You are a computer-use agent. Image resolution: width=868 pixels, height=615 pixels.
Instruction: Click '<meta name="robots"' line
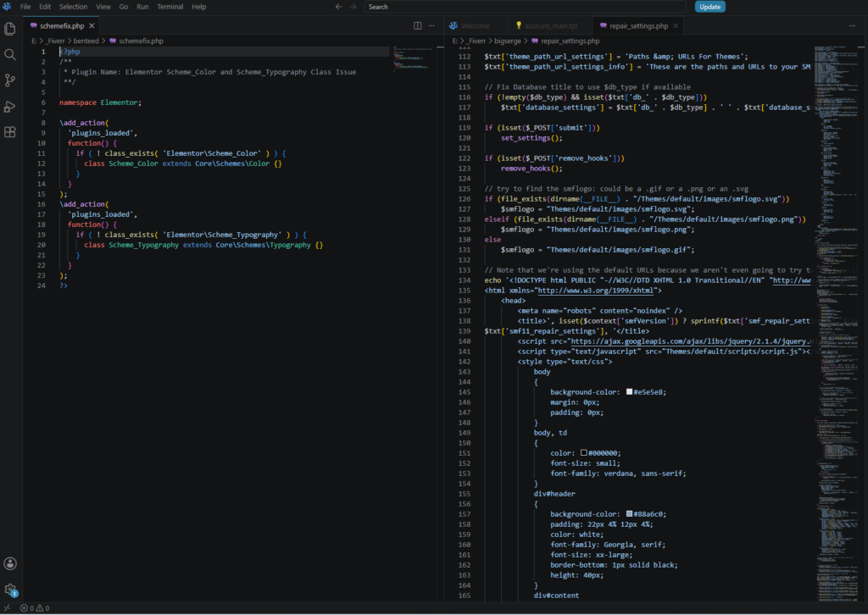(x=599, y=311)
